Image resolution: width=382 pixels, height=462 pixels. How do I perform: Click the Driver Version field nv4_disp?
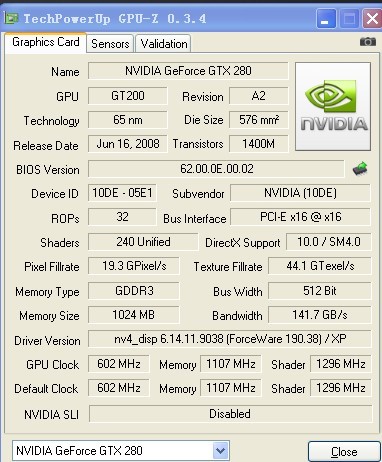pyautogui.click(x=230, y=339)
